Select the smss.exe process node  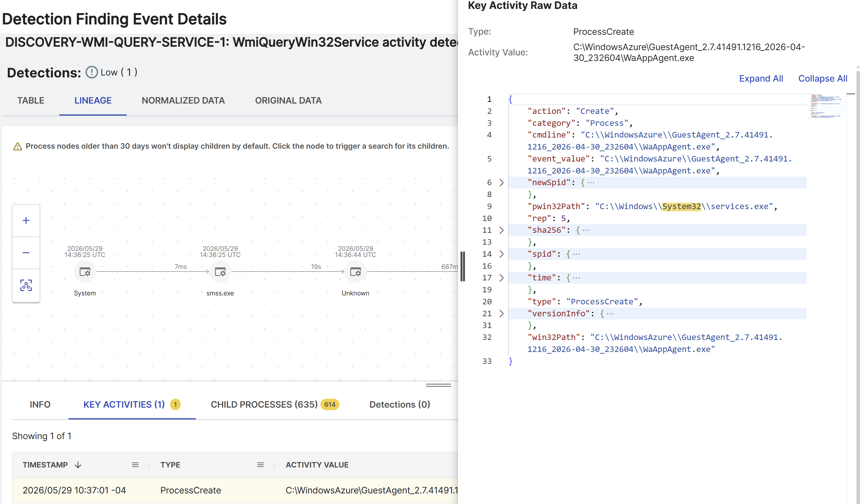click(220, 272)
